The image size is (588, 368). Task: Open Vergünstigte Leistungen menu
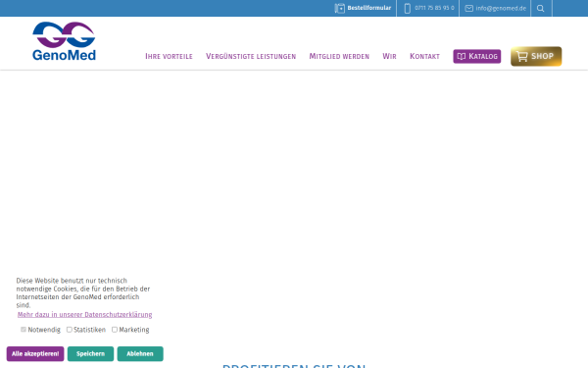251,56
